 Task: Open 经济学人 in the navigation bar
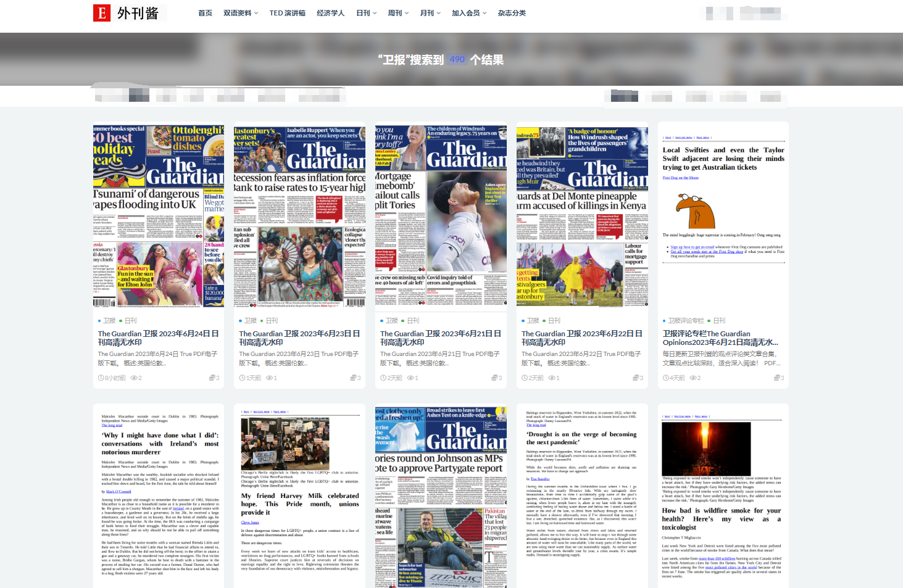tap(331, 13)
